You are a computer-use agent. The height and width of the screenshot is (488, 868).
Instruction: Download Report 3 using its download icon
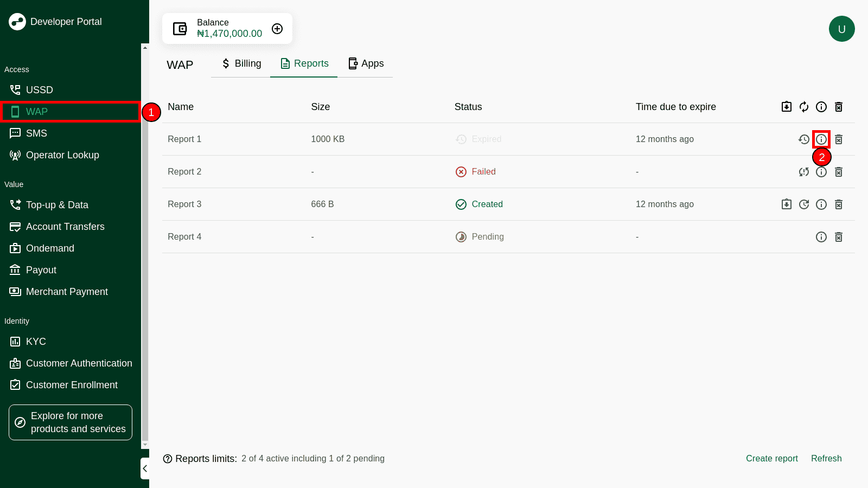[787, 204]
